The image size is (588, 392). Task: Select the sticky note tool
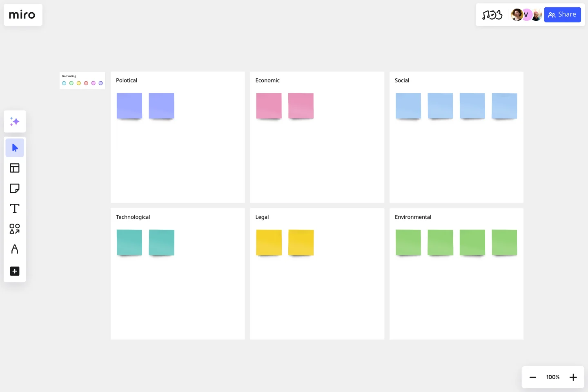coord(15,188)
